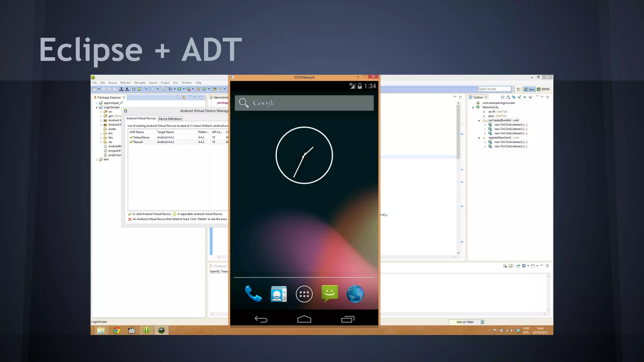Click the 90M of 199M heap indicator
This screenshot has width=644, height=362.
464,322
